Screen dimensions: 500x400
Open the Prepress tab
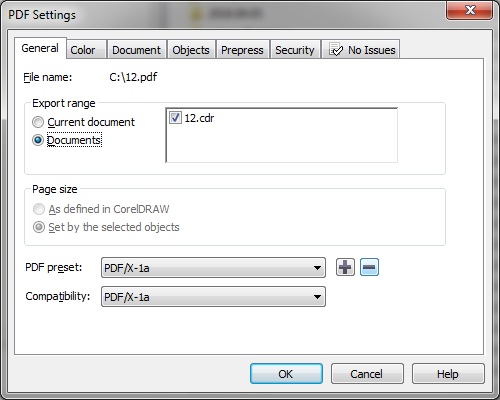[242, 50]
